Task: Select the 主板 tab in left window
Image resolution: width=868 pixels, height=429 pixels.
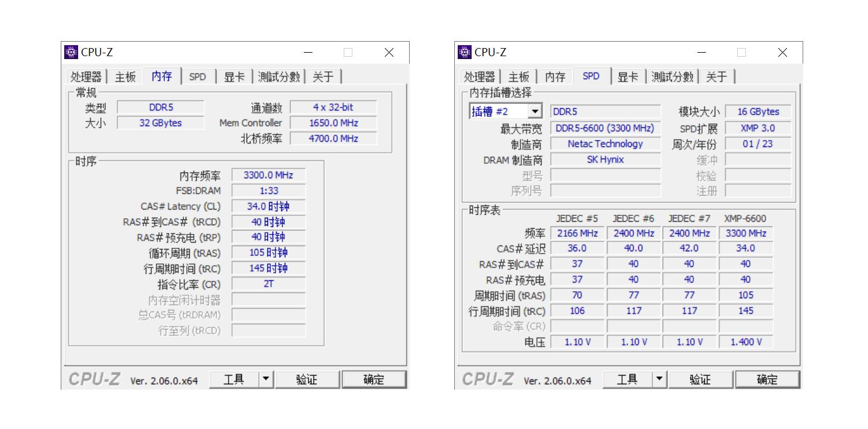Action: [x=126, y=76]
